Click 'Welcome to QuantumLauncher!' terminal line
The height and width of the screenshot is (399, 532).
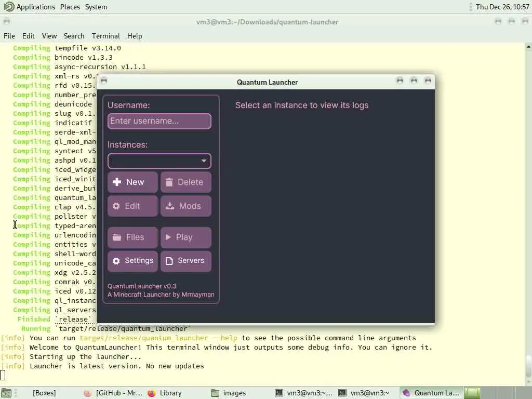click(x=217, y=348)
